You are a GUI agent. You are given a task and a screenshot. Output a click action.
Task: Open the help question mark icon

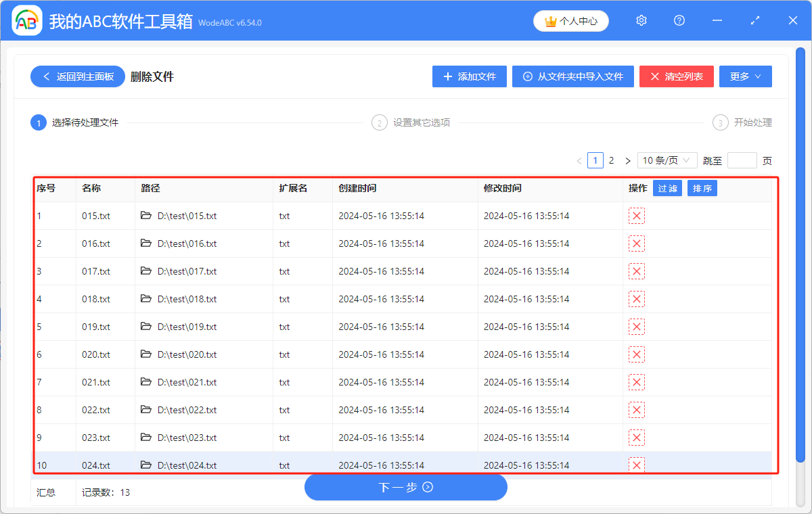(x=679, y=21)
